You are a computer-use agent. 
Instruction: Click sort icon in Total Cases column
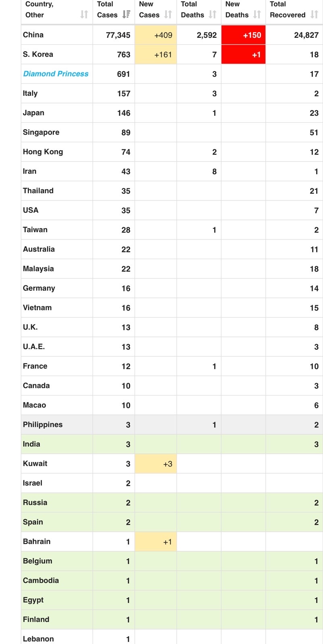click(126, 14)
